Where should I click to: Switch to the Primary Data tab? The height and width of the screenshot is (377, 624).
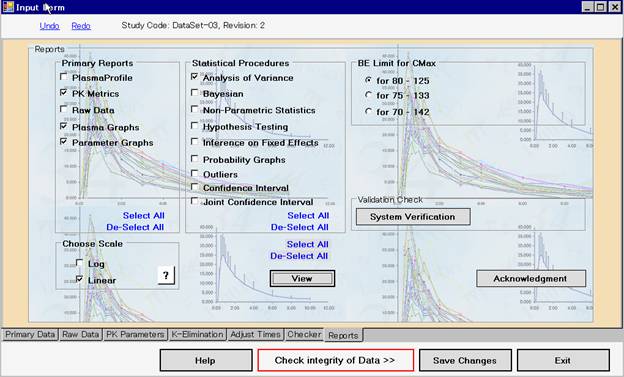pyautogui.click(x=30, y=334)
